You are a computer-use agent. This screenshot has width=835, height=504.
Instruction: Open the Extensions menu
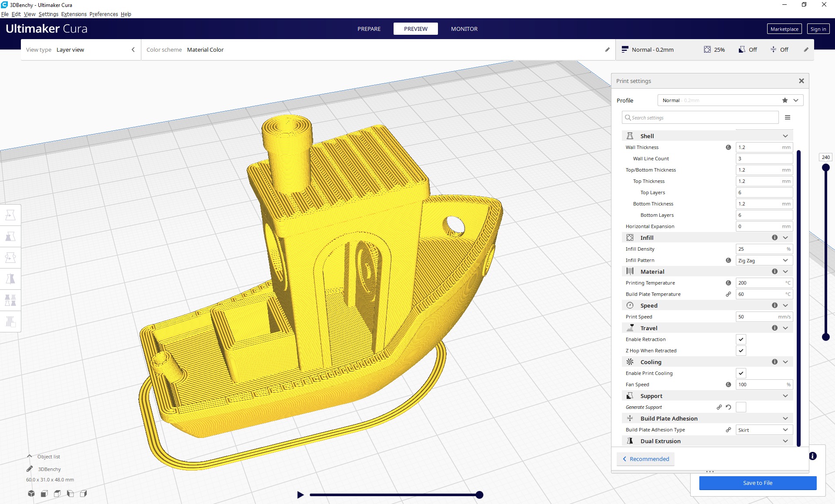[x=74, y=14]
